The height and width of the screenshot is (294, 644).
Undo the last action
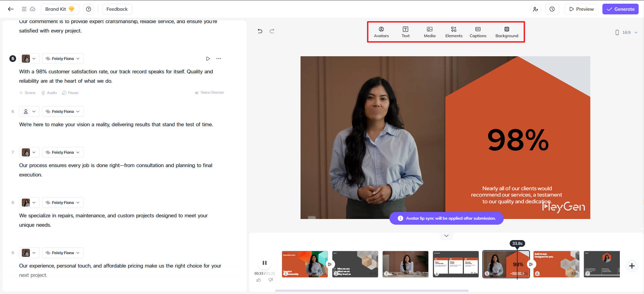tap(260, 31)
